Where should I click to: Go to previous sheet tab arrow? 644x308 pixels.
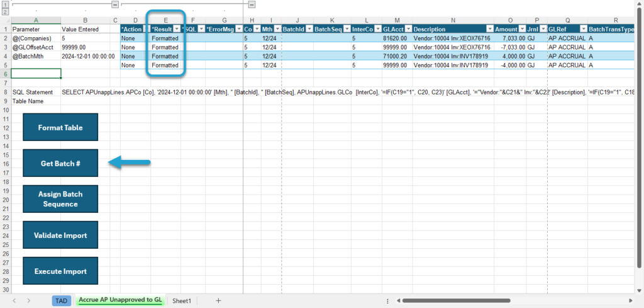(x=14, y=300)
